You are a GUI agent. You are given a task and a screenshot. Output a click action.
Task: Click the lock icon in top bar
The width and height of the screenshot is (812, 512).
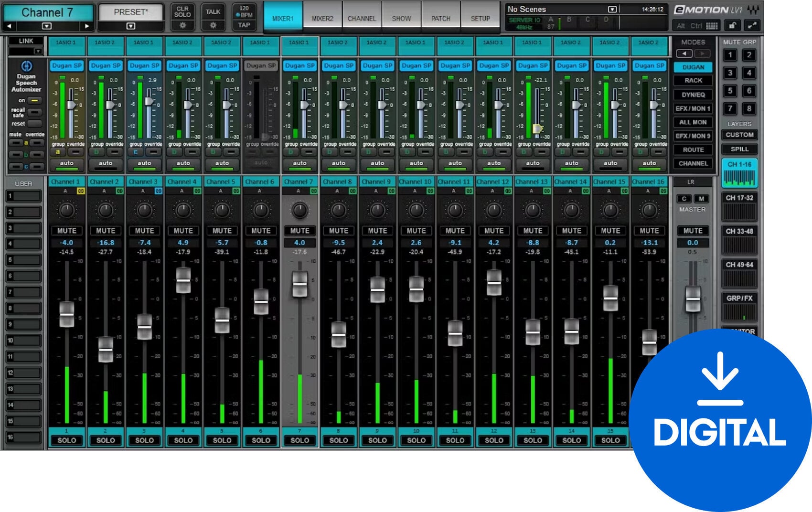click(732, 26)
